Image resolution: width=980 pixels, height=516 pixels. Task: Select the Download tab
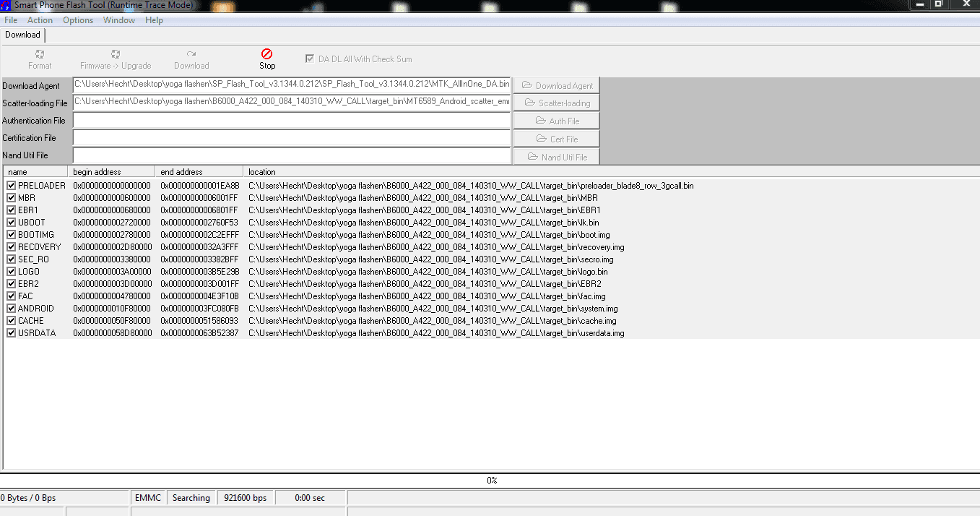pyautogui.click(x=23, y=35)
